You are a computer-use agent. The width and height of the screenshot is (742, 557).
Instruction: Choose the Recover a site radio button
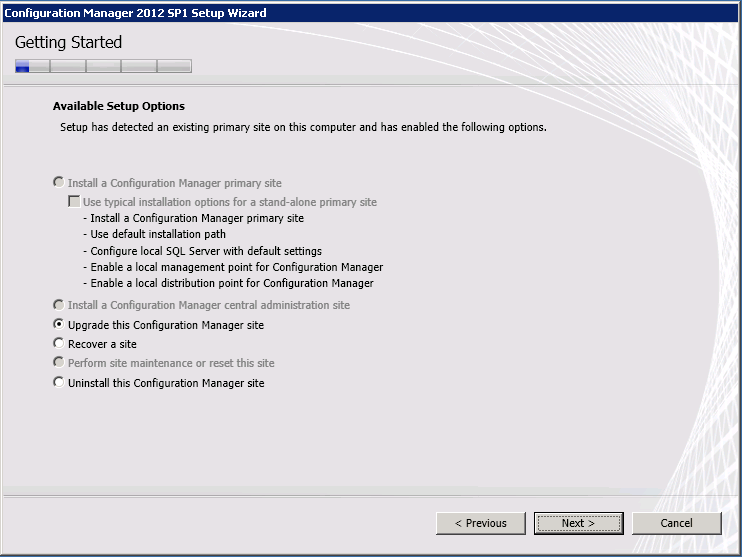[x=59, y=344]
